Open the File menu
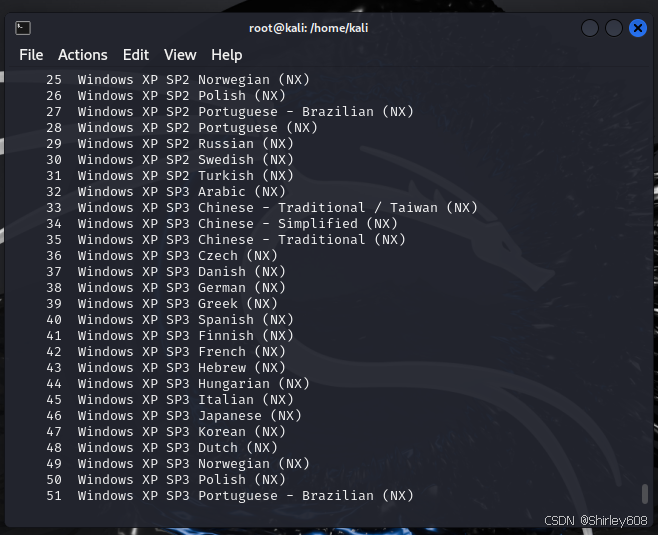Screen dimensions: 658x535 tap(31, 55)
